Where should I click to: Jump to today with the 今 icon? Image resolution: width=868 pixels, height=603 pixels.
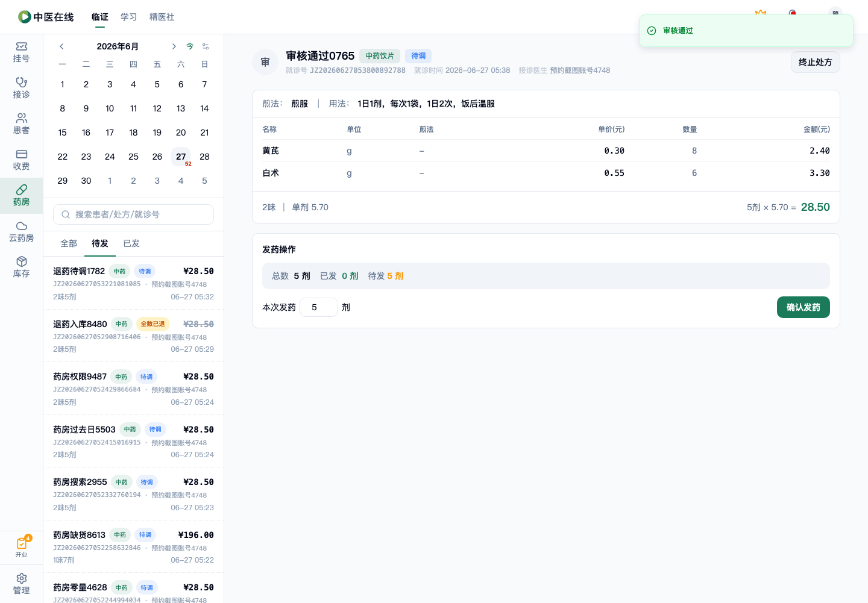click(x=190, y=46)
